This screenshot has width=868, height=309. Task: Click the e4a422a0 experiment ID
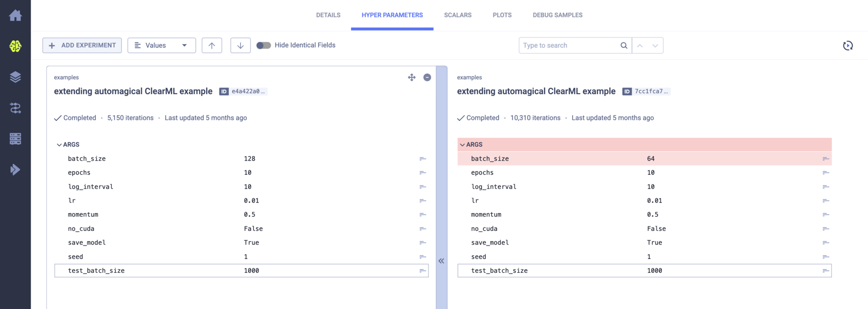coord(248,91)
